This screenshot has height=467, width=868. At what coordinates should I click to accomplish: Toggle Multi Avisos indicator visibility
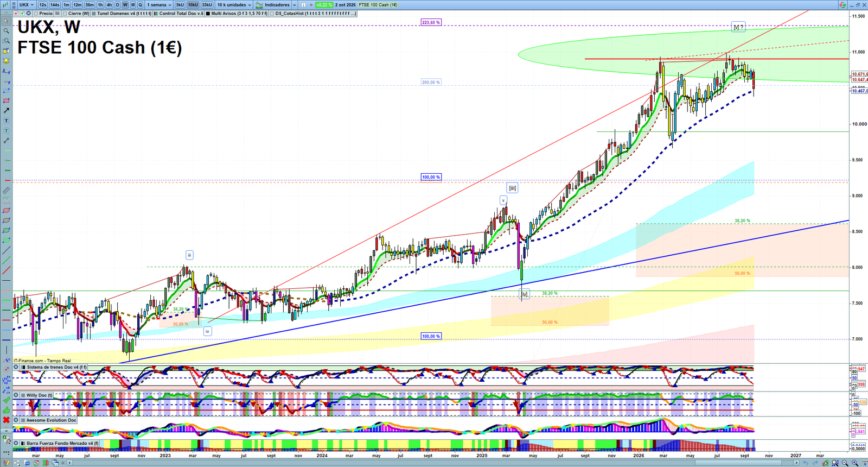click(208, 13)
